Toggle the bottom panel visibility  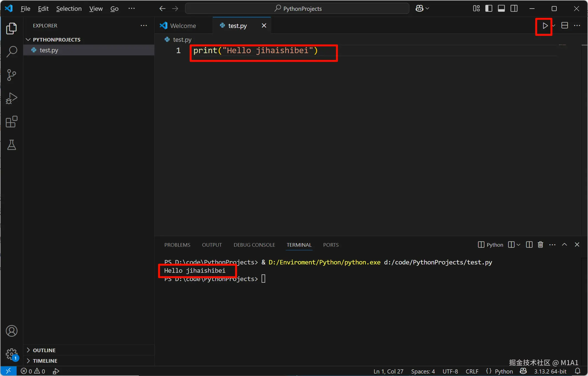click(501, 9)
